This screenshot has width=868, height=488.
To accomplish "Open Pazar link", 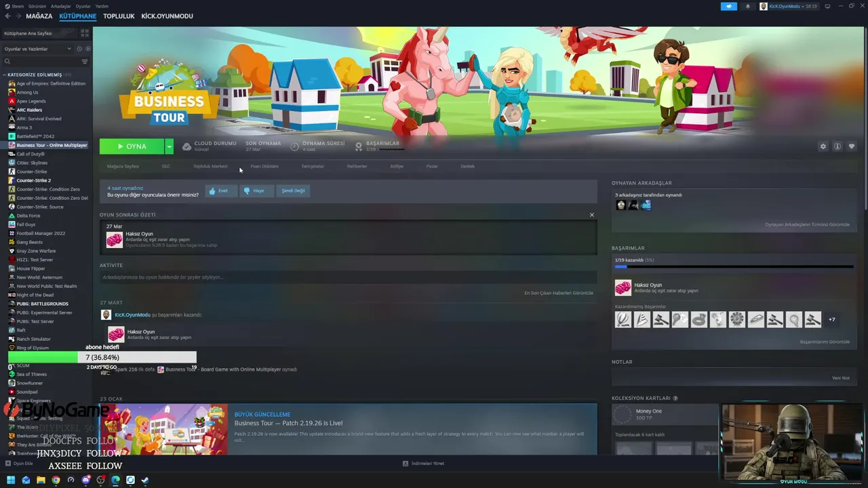I will point(432,166).
